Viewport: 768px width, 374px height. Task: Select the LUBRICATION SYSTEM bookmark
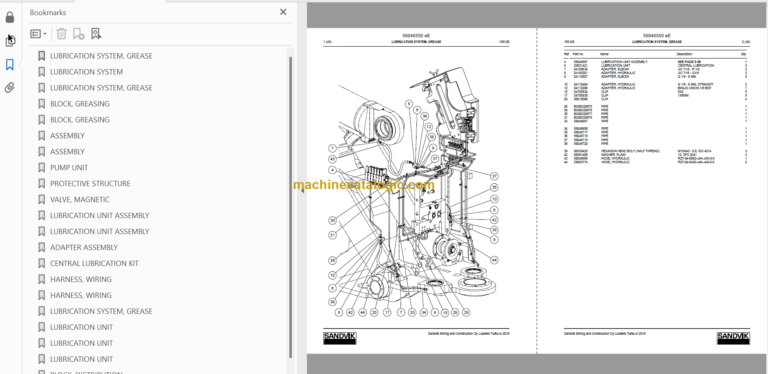[86, 72]
